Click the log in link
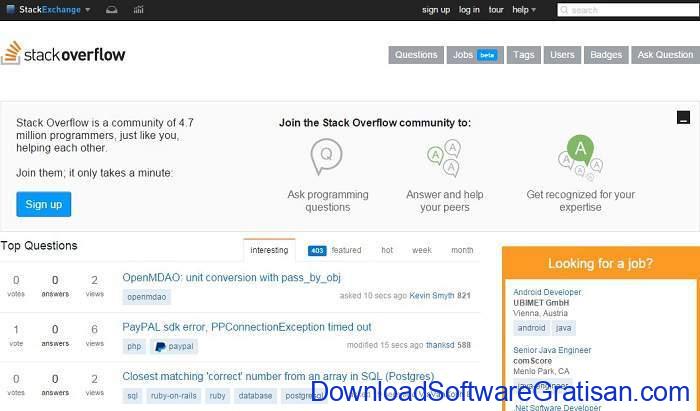Viewport: 700px width, 411px height. pos(469,10)
